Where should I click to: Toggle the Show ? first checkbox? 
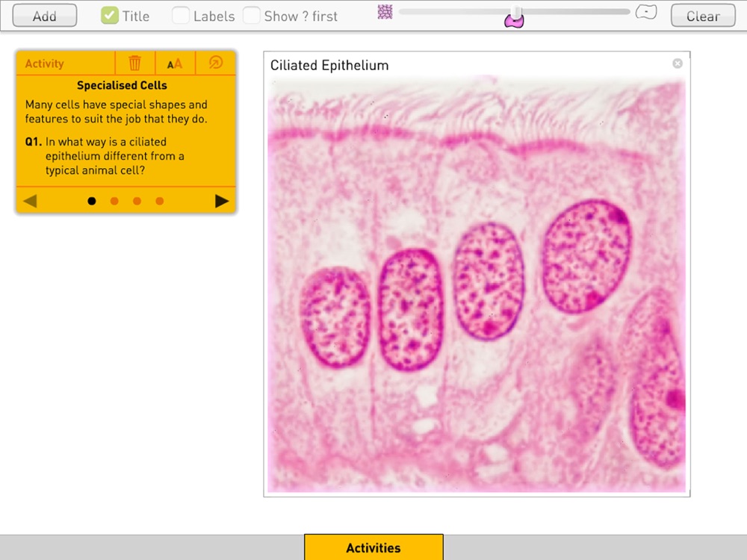click(252, 16)
